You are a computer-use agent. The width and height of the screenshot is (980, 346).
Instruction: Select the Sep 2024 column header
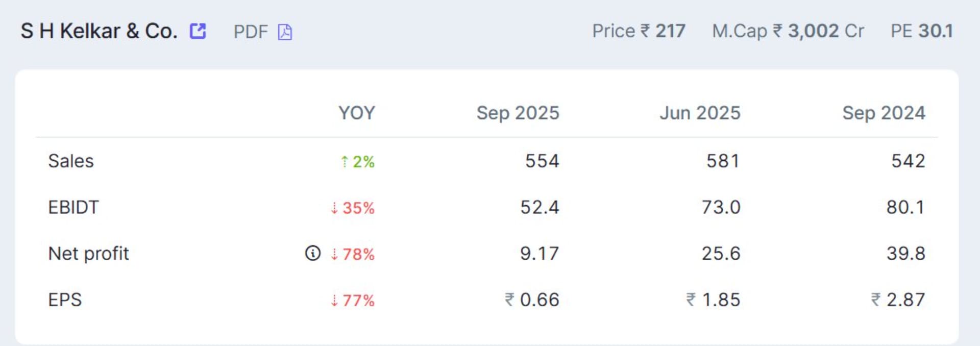tap(883, 113)
